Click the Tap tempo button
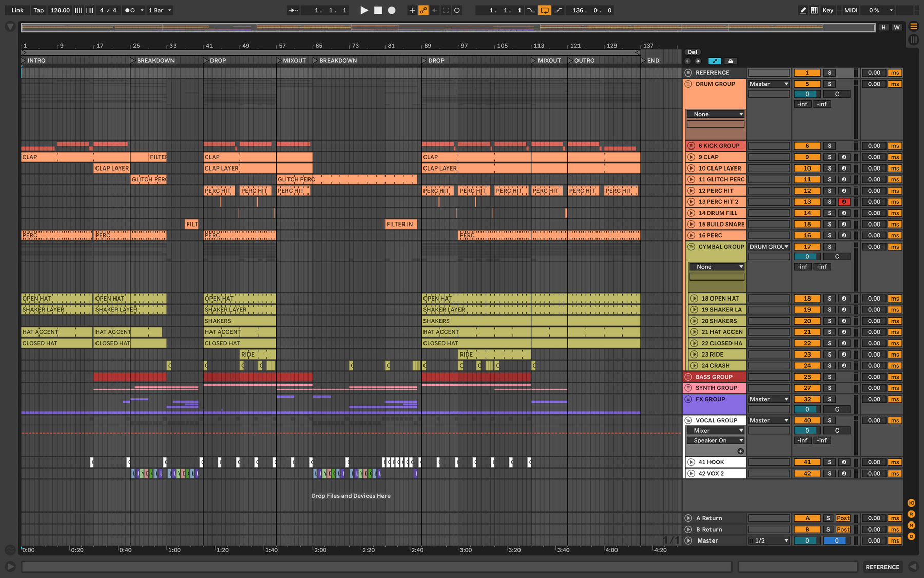The image size is (924, 578). point(38,10)
